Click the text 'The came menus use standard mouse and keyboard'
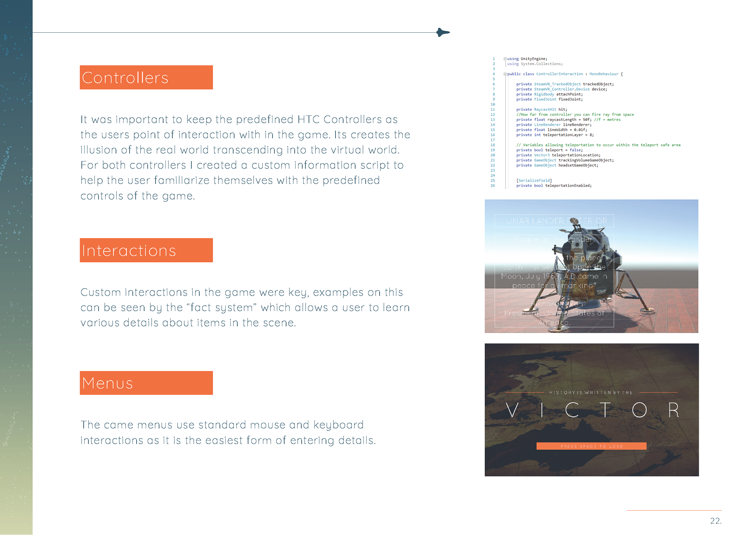This screenshot has height=535, width=756. 222,425
